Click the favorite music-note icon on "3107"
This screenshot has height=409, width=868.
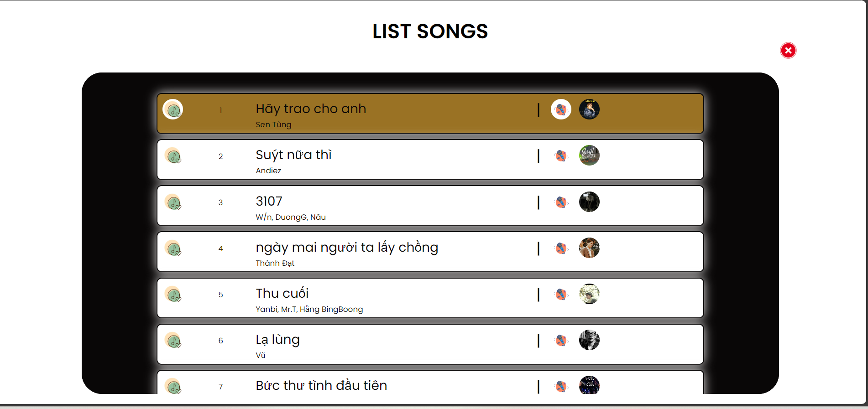coord(173,202)
